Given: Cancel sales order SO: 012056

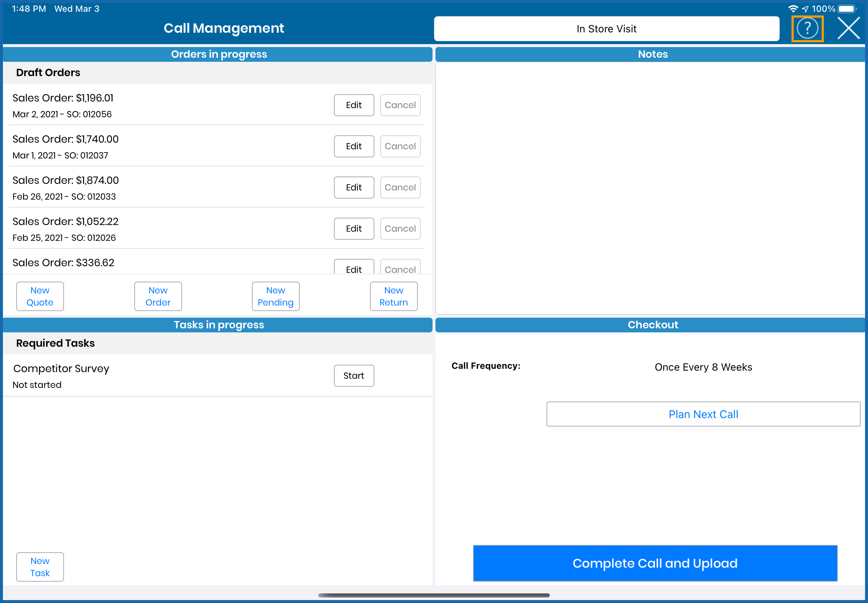Looking at the screenshot, I should click(x=400, y=105).
